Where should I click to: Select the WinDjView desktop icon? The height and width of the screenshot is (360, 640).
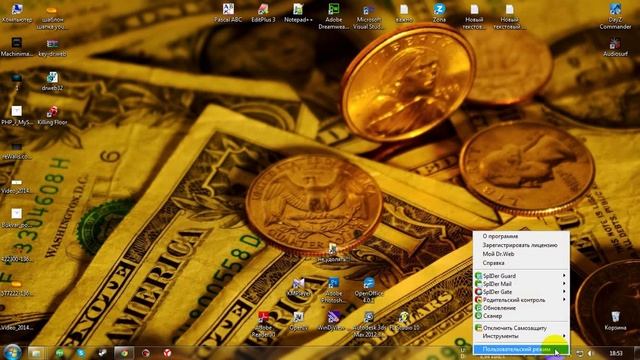pyautogui.click(x=334, y=321)
